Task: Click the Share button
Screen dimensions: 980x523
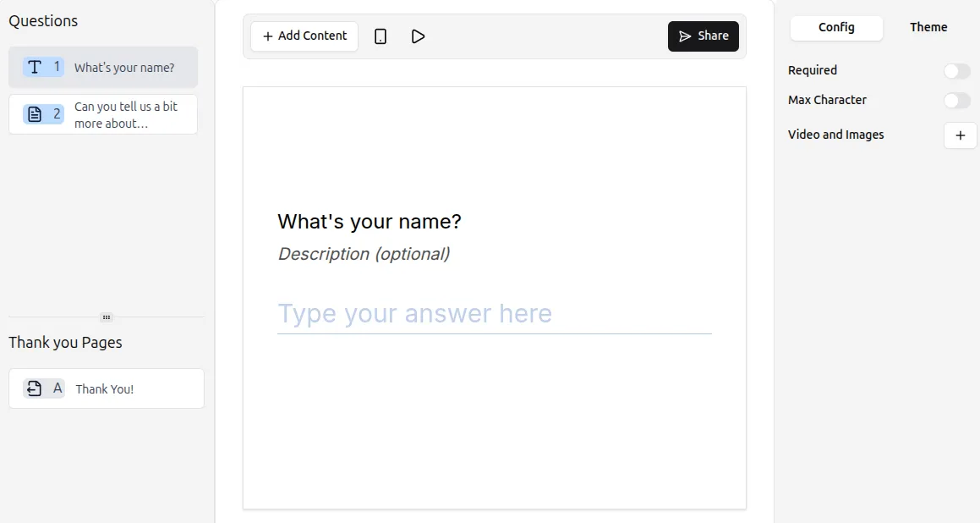Action: pos(703,36)
